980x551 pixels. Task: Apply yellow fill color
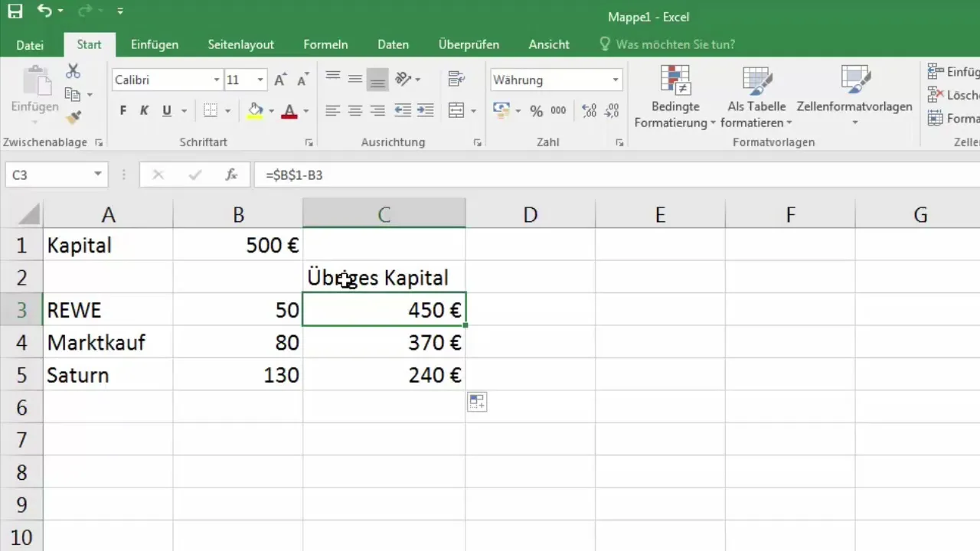(256, 111)
